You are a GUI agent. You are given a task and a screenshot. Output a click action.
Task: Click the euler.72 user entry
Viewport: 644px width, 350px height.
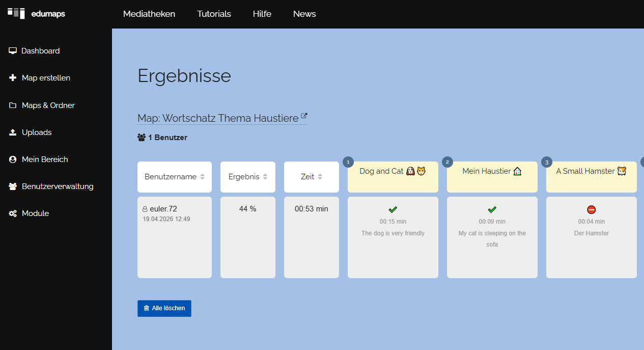[163, 209]
